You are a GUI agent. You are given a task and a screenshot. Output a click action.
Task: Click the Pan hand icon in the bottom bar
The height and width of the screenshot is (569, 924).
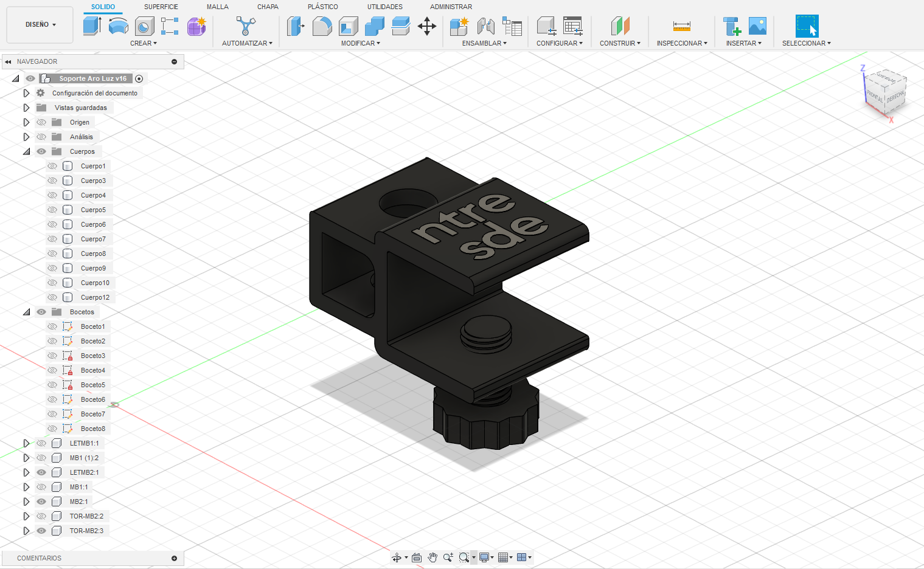pyautogui.click(x=432, y=557)
